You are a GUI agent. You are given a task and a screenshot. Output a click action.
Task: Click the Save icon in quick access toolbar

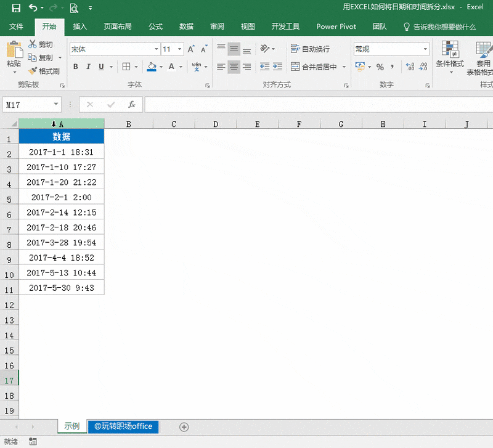point(16,8)
